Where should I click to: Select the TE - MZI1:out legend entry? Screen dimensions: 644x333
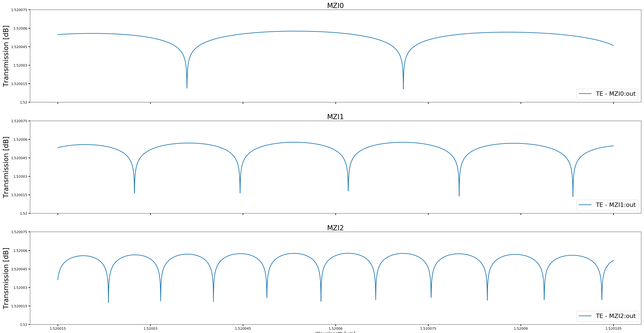point(615,205)
